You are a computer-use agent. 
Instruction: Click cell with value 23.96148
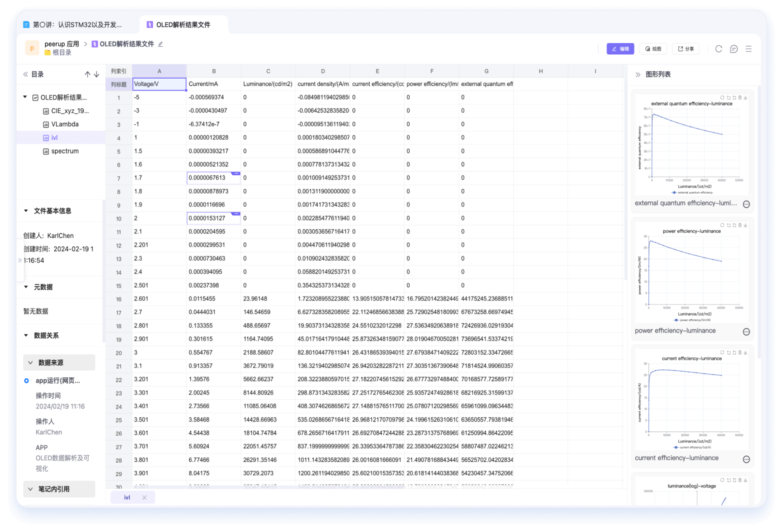268,299
